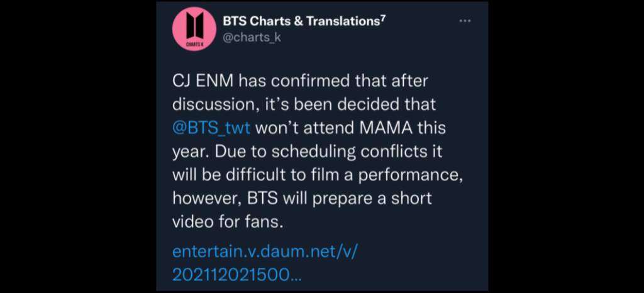Screen dimensions: 644x293
Task: Click the words won't attend in tweet
Action: 305,128
